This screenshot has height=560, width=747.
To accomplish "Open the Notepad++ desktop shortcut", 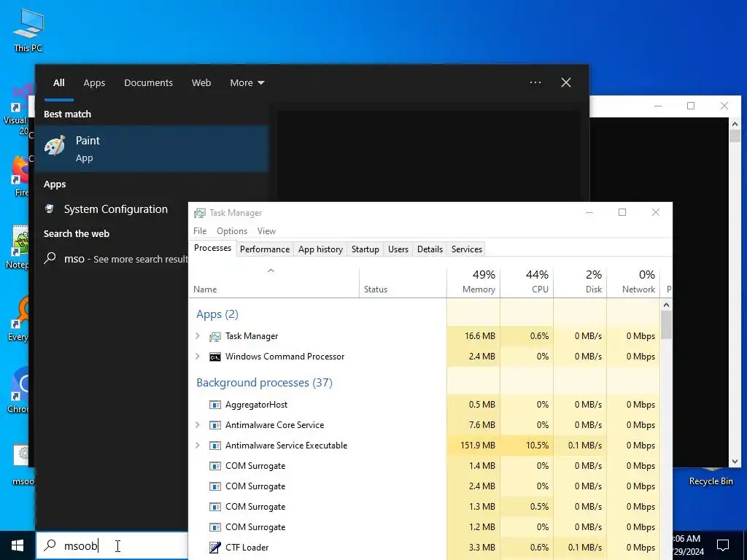I will [18, 247].
